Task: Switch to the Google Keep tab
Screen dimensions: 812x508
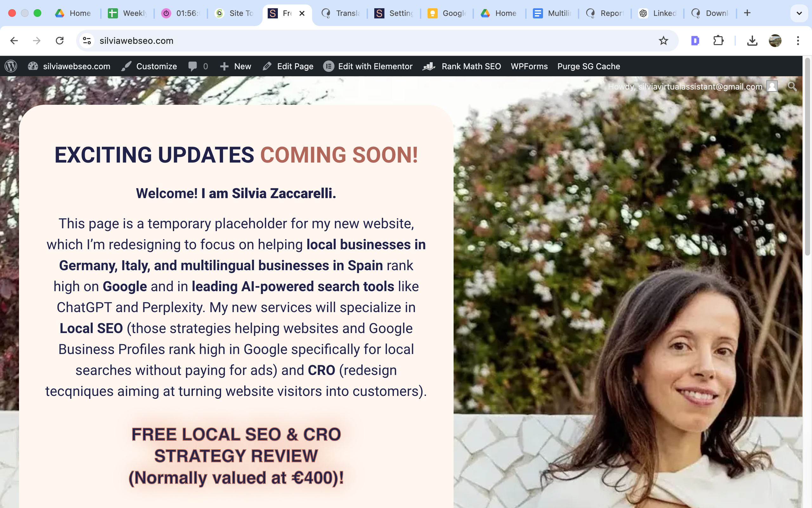Action: pos(447,13)
